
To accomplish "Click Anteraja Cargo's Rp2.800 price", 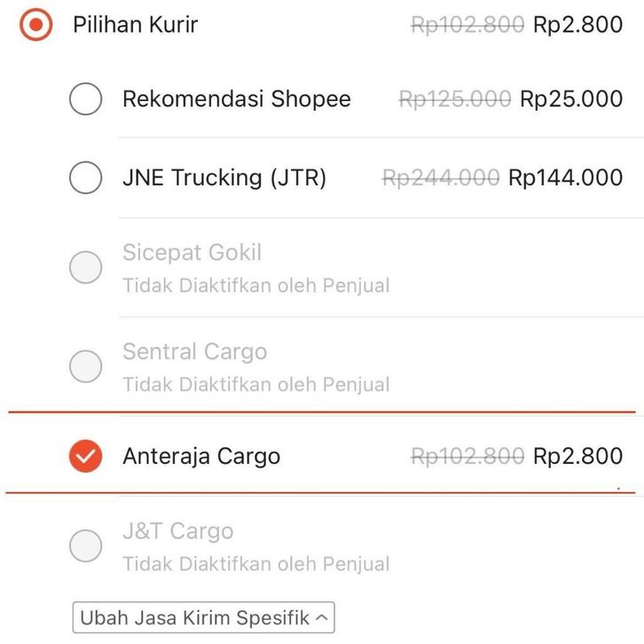I will (x=577, y=456).
